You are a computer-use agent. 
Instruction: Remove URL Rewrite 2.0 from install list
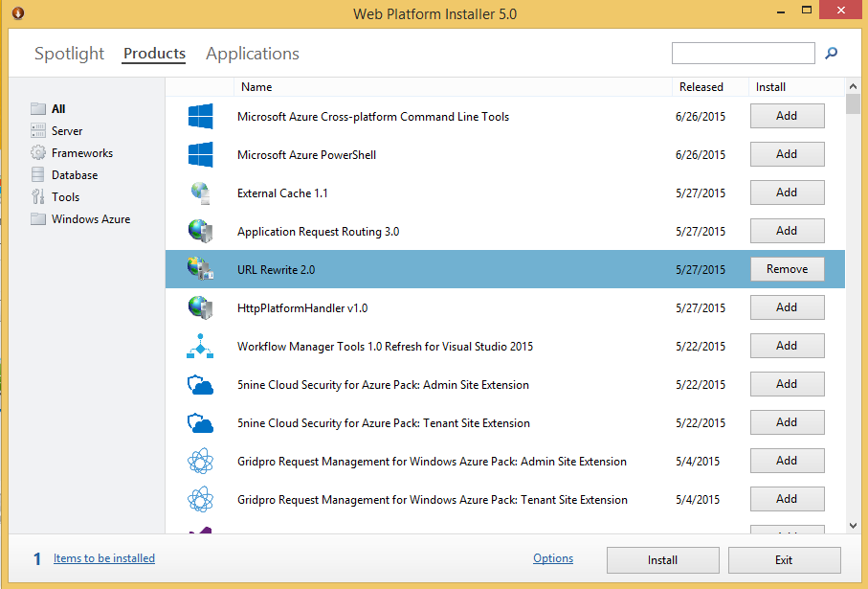point(788,269)
